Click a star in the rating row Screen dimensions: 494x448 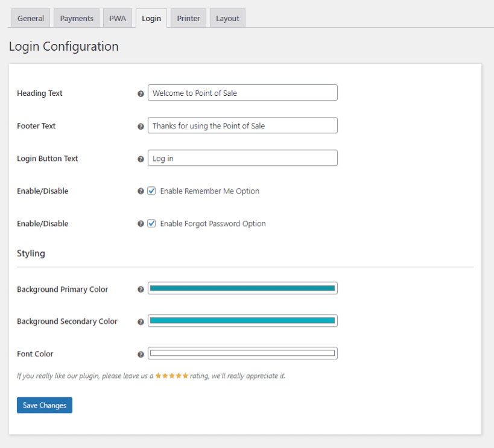click(171, 375)
